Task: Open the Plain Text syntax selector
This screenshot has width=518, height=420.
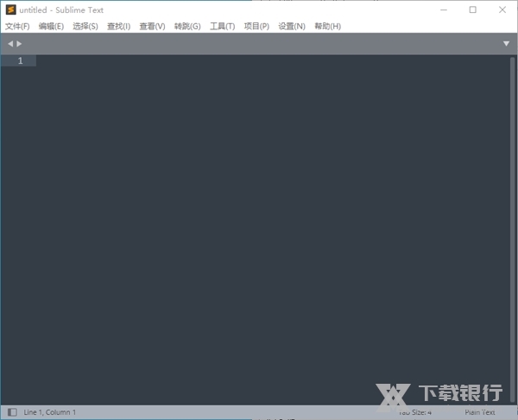Action: [x=480, y=412]
